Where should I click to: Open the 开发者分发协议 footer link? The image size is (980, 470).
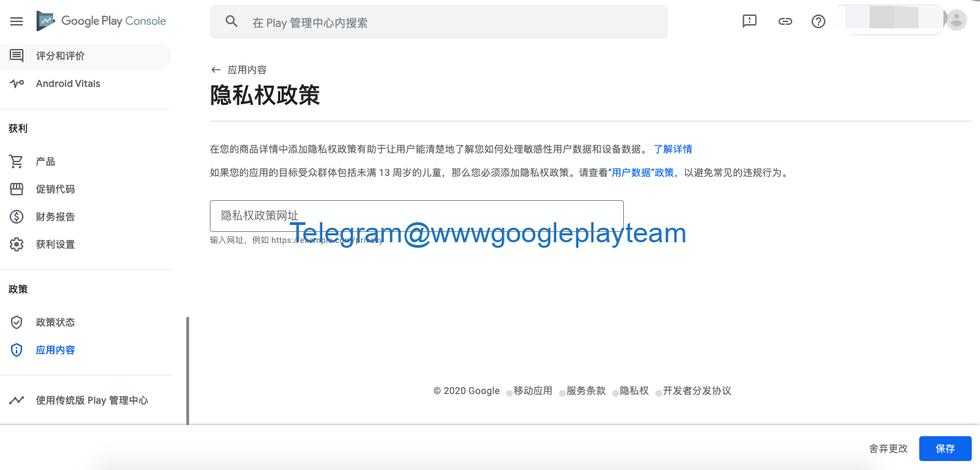[x=697, y=391]
